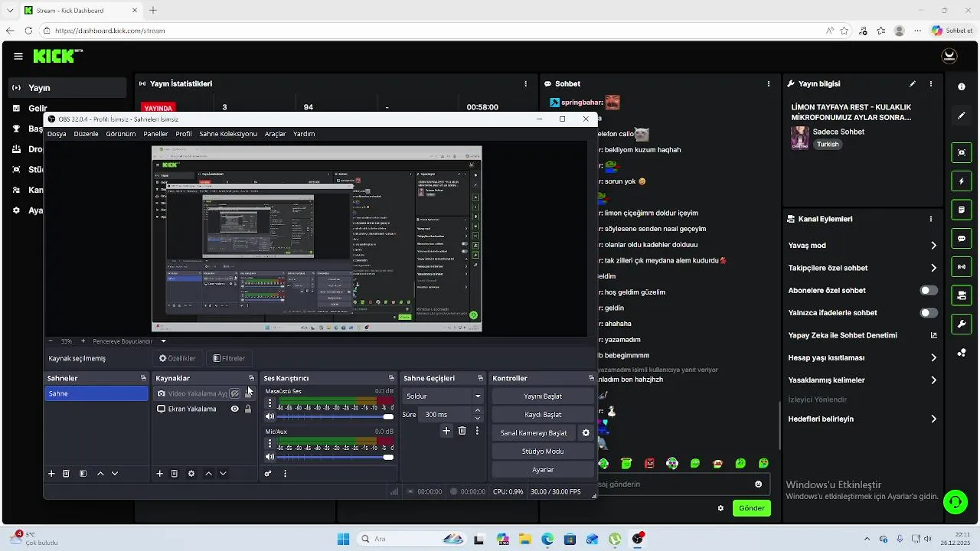Click the green wrench sidebar icon

962,324
